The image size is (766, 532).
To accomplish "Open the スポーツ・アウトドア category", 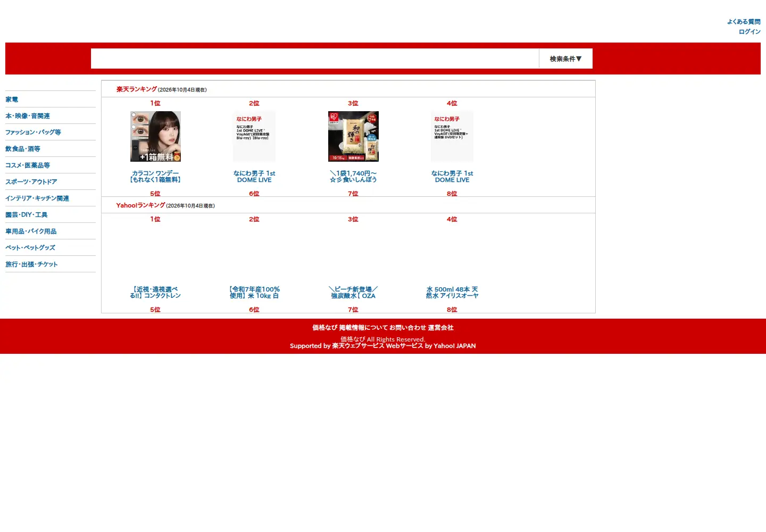I will point(31,182).
